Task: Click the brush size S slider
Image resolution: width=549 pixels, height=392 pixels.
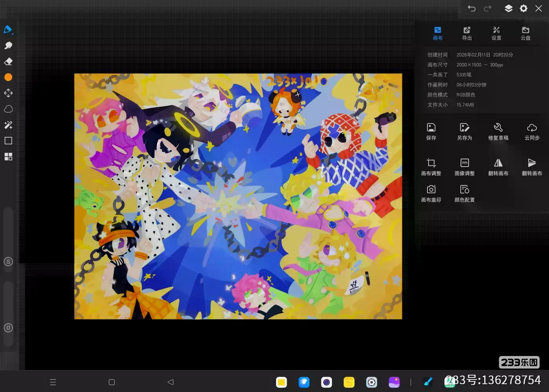Action: point(8,261)
